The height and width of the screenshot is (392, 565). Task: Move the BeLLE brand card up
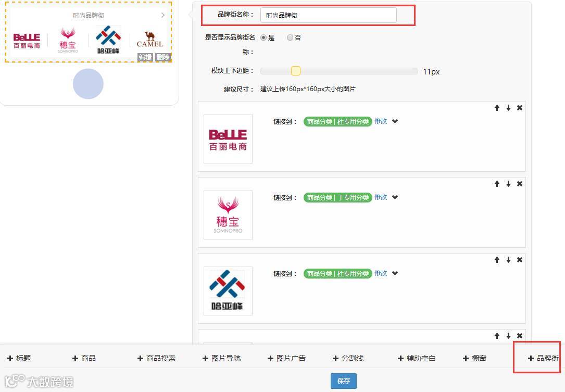pos(497,108)
